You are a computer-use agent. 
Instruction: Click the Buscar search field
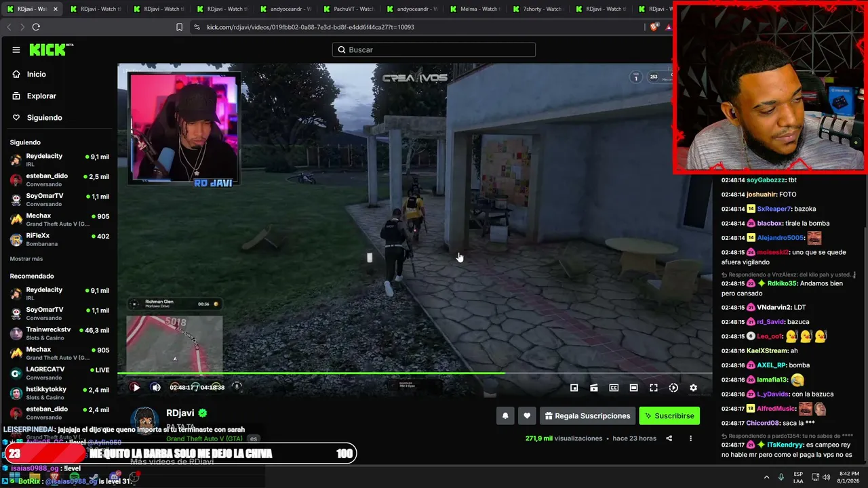coord(434,49)
